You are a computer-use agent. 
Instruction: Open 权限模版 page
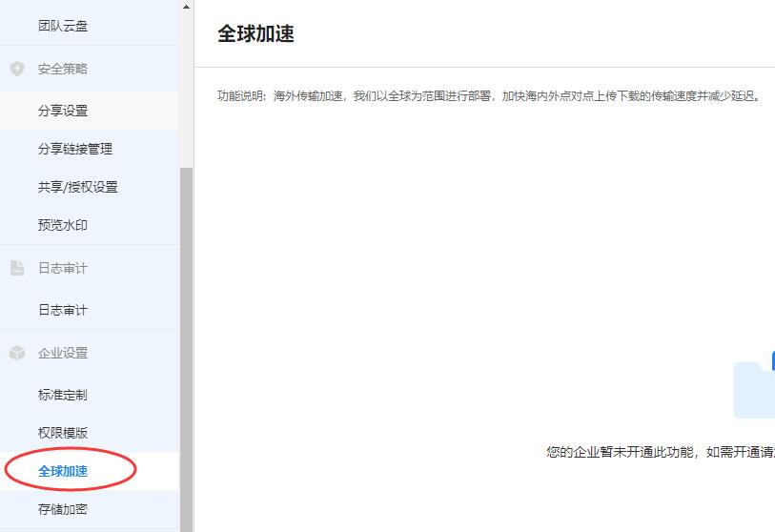63,433
